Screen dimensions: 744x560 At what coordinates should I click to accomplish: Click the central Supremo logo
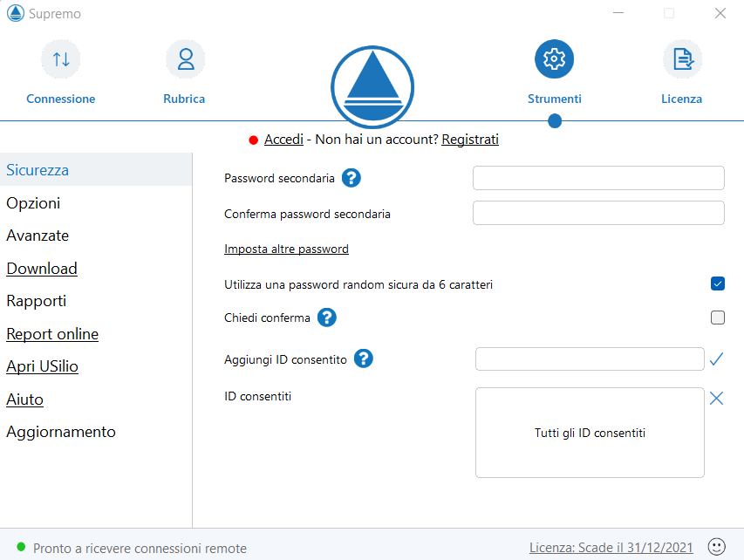click(372, 87)
